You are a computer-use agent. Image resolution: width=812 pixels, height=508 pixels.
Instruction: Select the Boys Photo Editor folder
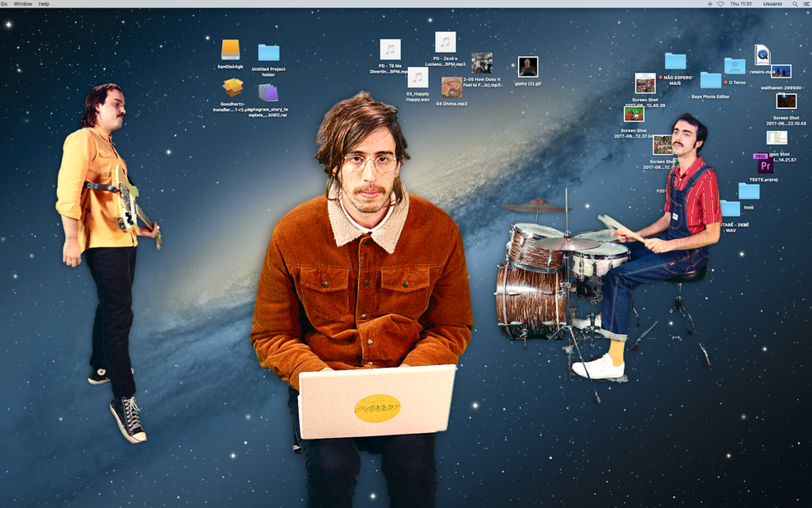click(x=710, y=81)
